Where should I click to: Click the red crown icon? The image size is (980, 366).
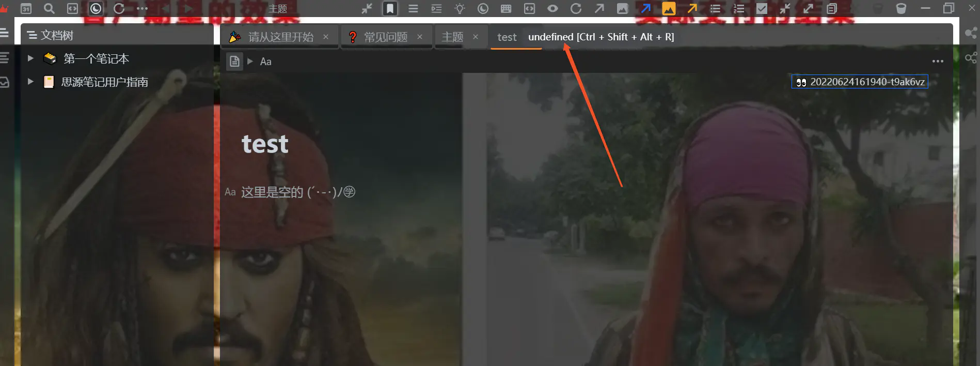point(4,8)
